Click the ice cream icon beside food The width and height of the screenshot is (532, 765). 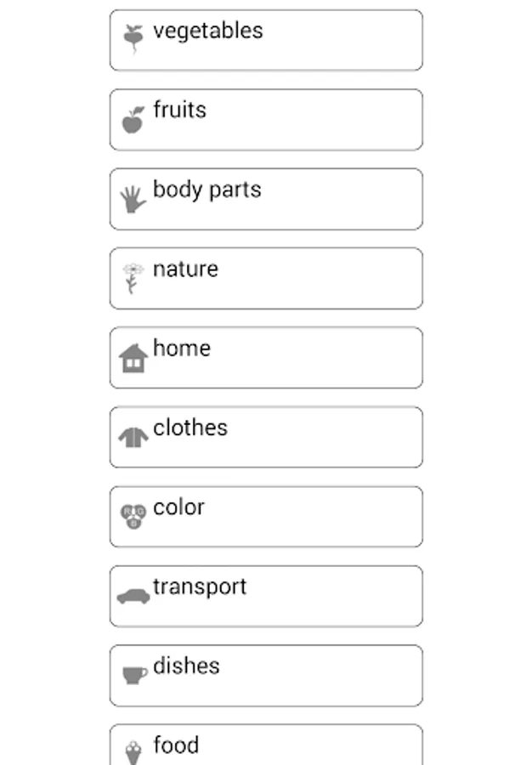pos(133,751)
